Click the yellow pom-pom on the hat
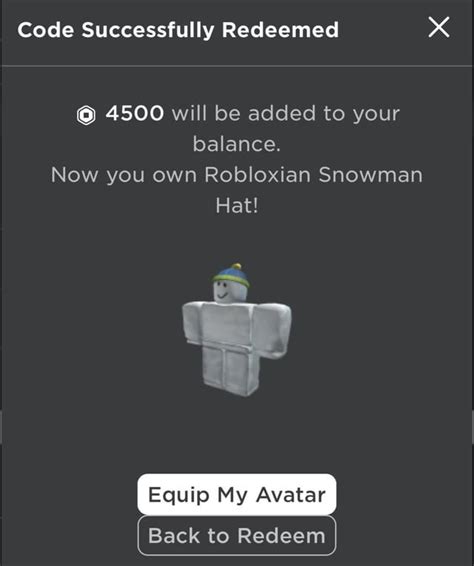The height and width of the screenshot is (566, 474). click(x=236, y=267)
